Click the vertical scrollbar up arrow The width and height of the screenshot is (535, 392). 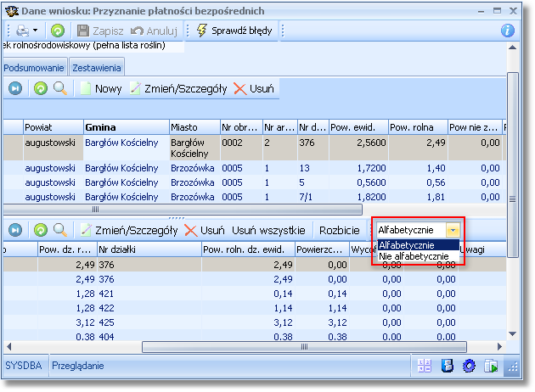pyautogui.click(x=512, y=48)
